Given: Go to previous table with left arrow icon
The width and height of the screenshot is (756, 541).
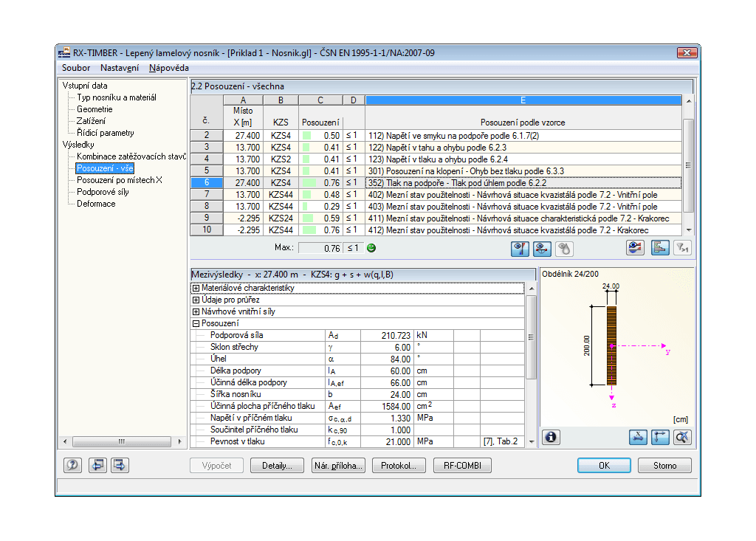Looking at the screenshot, I should [x=98, y=465].
